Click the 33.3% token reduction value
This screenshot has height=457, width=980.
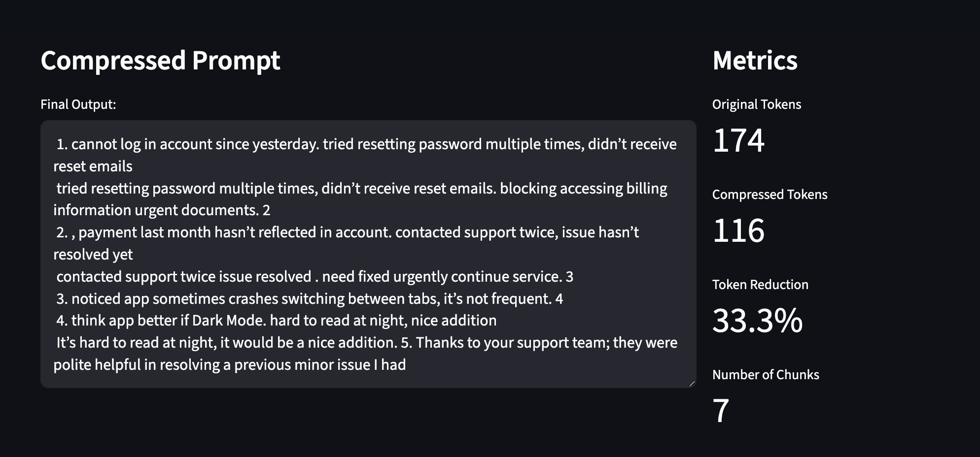tap(758, 321)
